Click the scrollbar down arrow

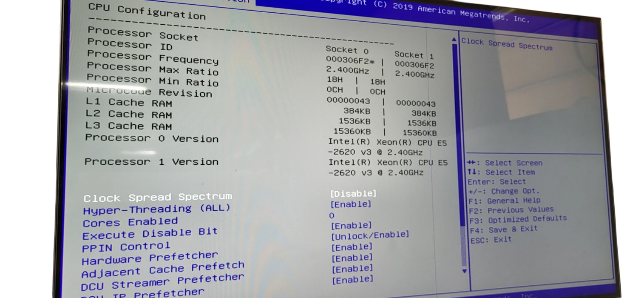(464, 271)
